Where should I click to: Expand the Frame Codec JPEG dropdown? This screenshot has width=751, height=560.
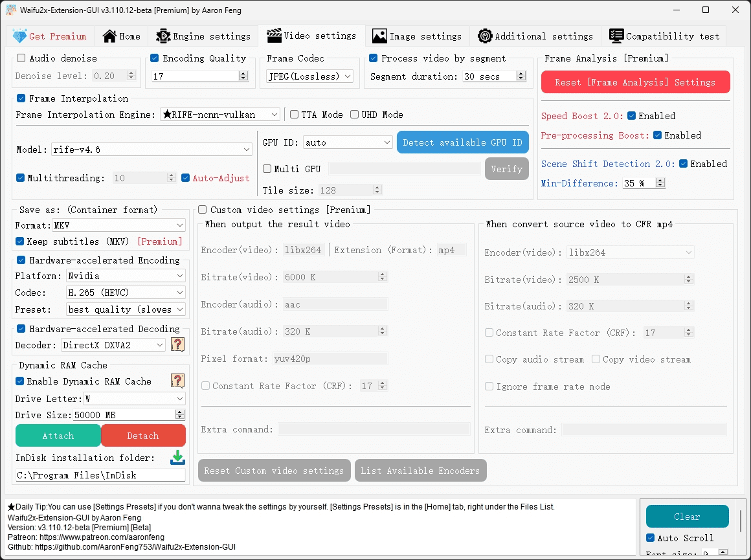pyautogui.click(x=309, y=76)
